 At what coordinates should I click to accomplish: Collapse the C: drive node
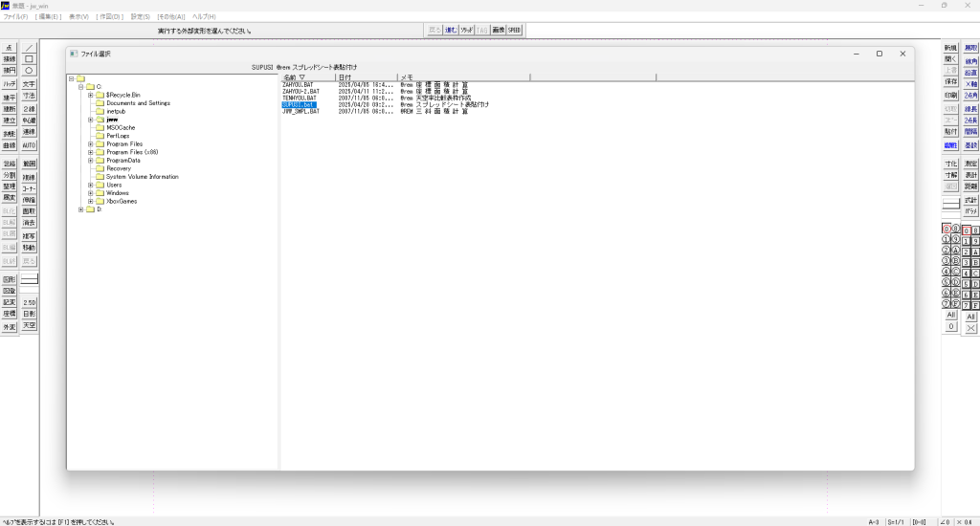point(80,87)
